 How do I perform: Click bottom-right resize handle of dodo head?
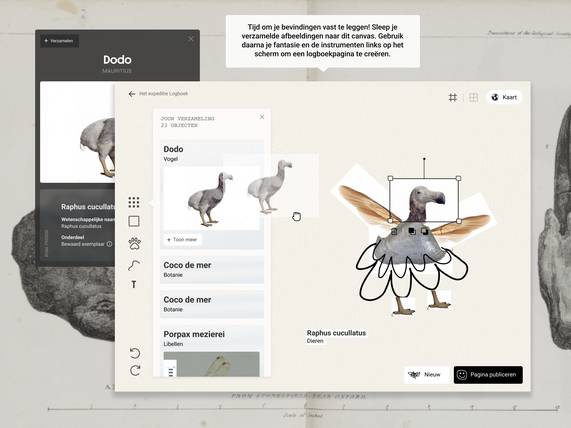coord(458,221)
